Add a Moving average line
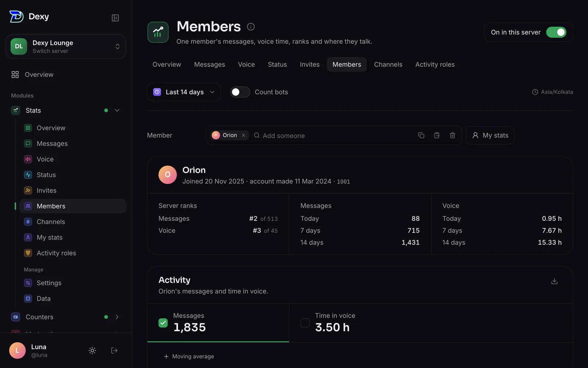588x368 pixels. click(189, 356)
